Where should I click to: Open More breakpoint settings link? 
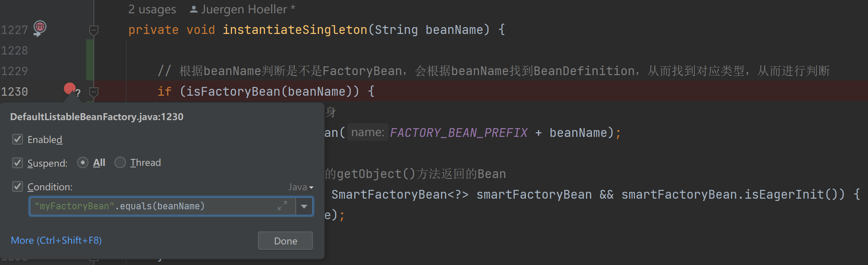tap(56, 241)
